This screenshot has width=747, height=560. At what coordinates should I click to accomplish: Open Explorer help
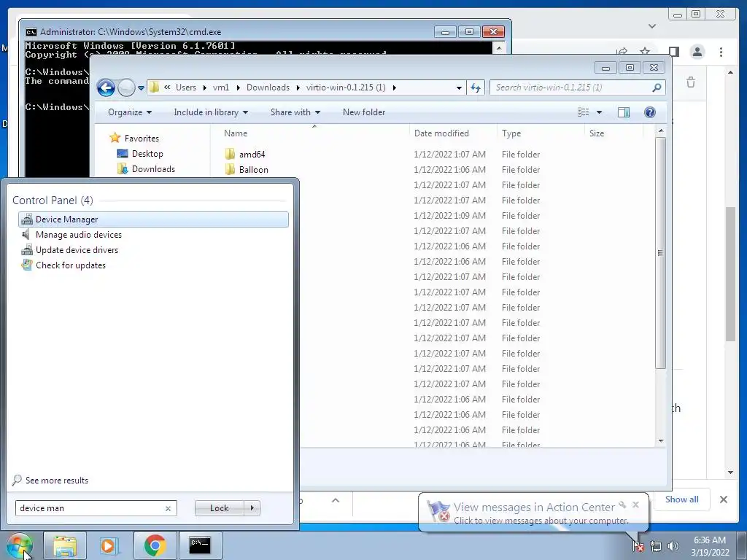[649, 112]
